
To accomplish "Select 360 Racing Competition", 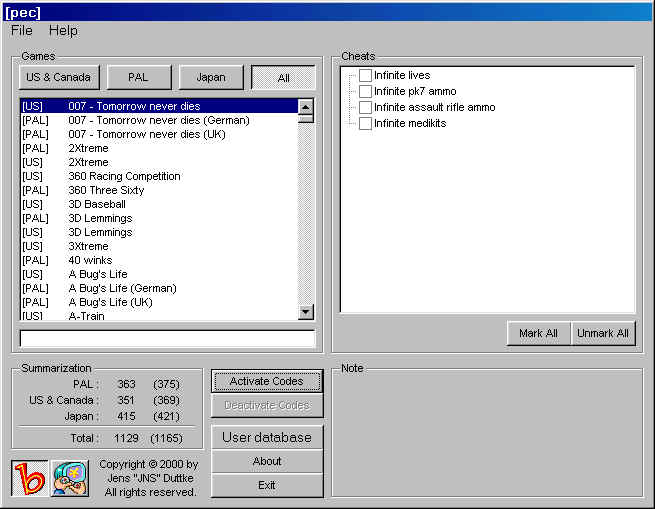I will 159,176.
